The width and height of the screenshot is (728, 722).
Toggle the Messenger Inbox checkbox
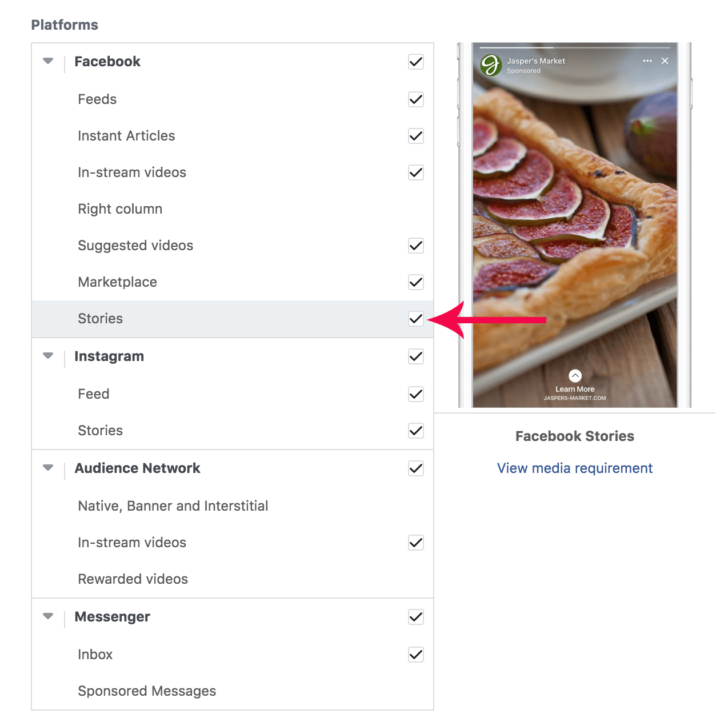tap(416, 655)
